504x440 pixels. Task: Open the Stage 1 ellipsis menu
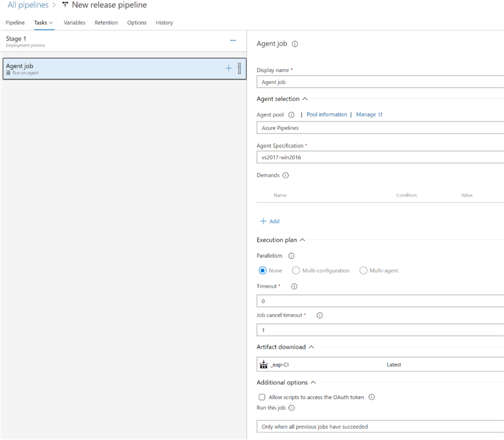[233, 40]
